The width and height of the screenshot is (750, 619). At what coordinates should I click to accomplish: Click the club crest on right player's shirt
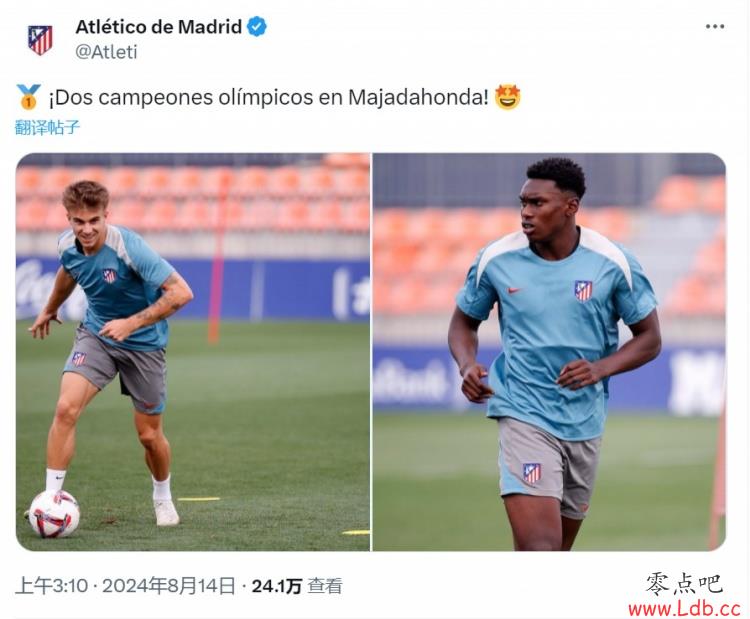tap(583, 290)
